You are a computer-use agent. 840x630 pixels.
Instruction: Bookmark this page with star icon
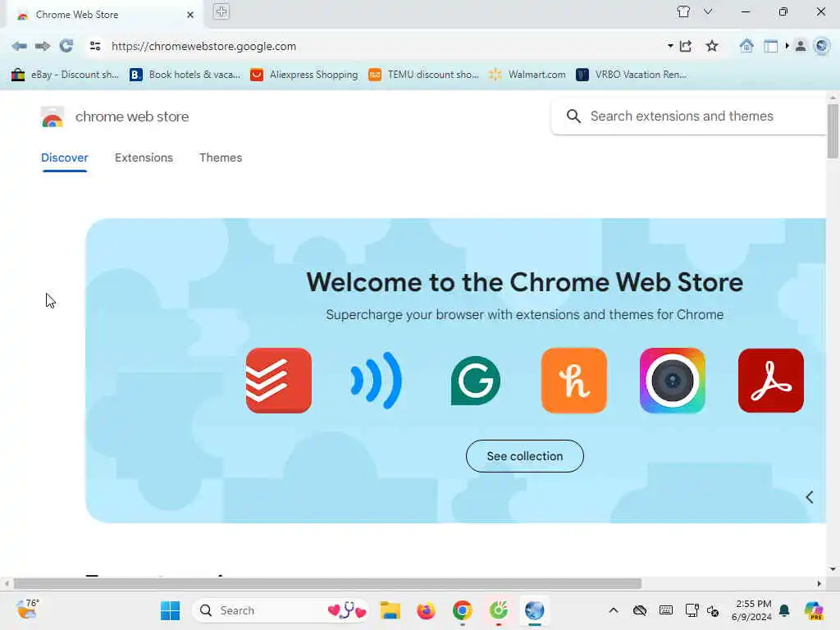tap(712, 46)
